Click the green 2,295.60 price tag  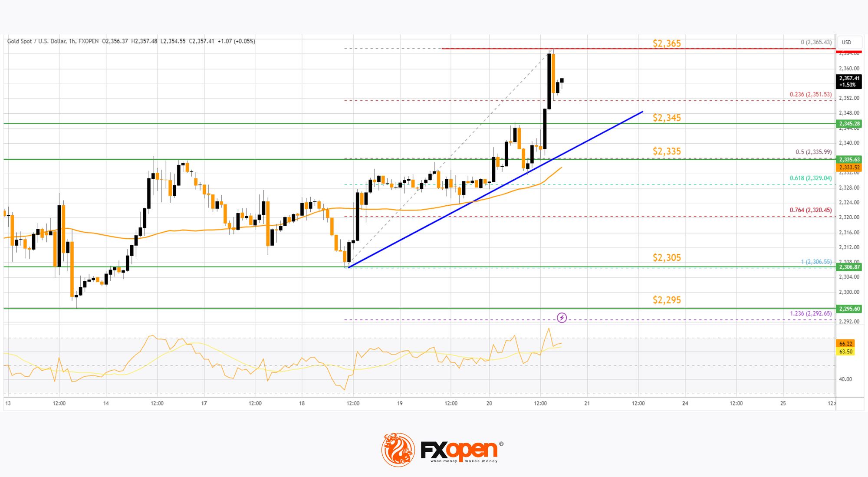[849, 309]
